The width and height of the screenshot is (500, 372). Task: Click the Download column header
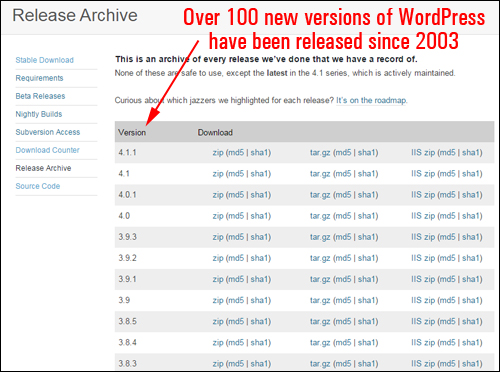coord(215,132)
